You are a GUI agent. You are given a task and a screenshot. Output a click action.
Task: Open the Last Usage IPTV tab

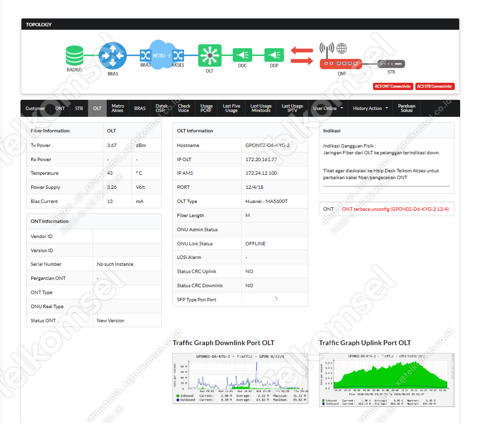click(x=293, y=108)
